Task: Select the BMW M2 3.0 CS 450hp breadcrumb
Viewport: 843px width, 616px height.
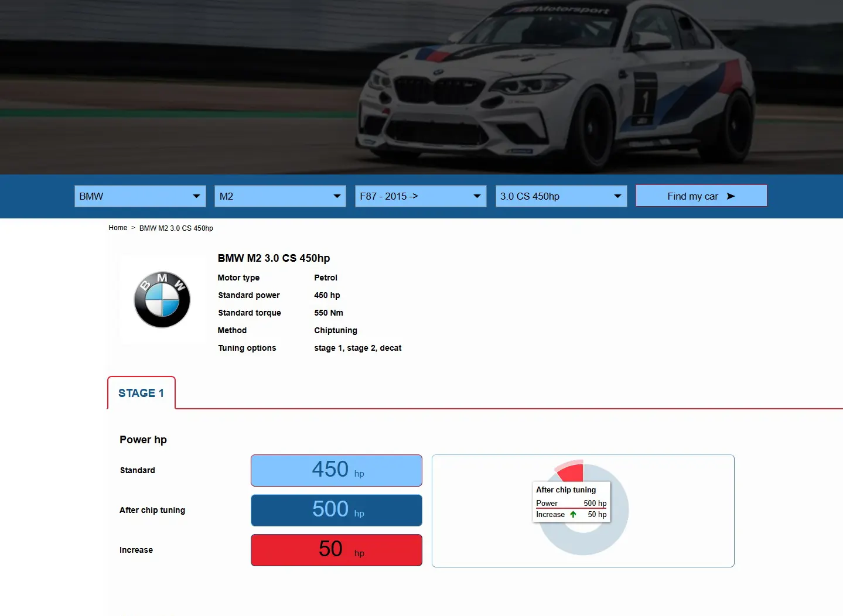Action: (176, 228)
